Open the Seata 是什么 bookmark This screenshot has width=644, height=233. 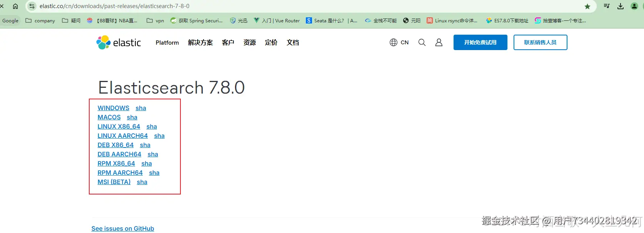tap(332, 21)
